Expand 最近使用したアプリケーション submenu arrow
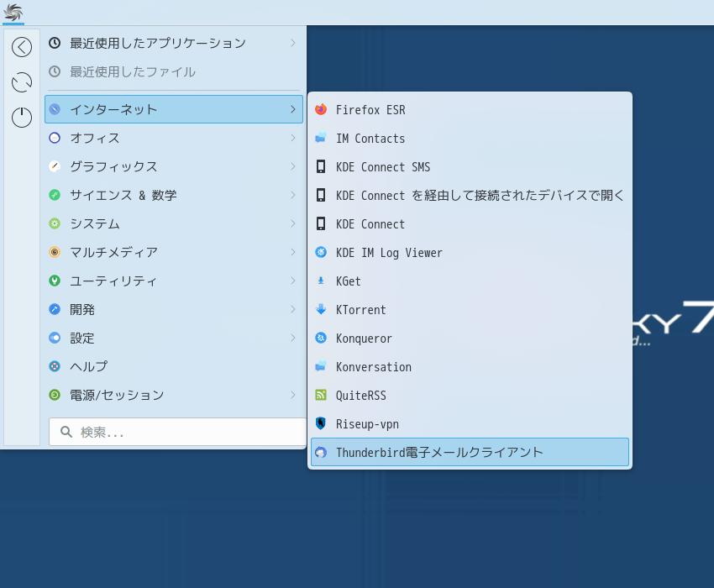 coord(293,44)
